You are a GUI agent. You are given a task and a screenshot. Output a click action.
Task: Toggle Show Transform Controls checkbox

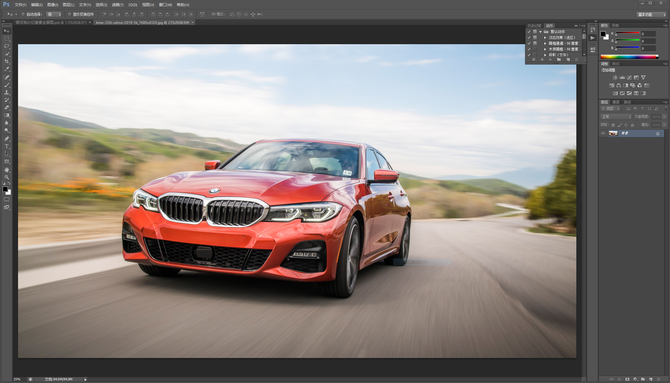tap(69, 14)
